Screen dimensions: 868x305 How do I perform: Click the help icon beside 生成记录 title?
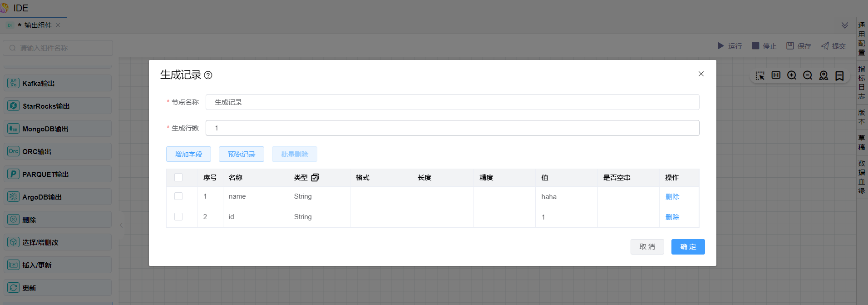pos(208,75)
